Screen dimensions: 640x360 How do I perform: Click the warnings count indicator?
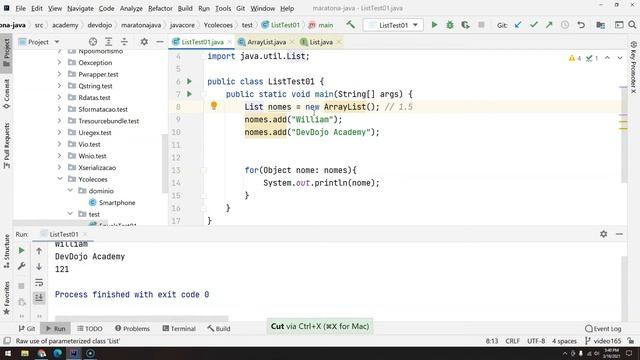tap(575, 58)
